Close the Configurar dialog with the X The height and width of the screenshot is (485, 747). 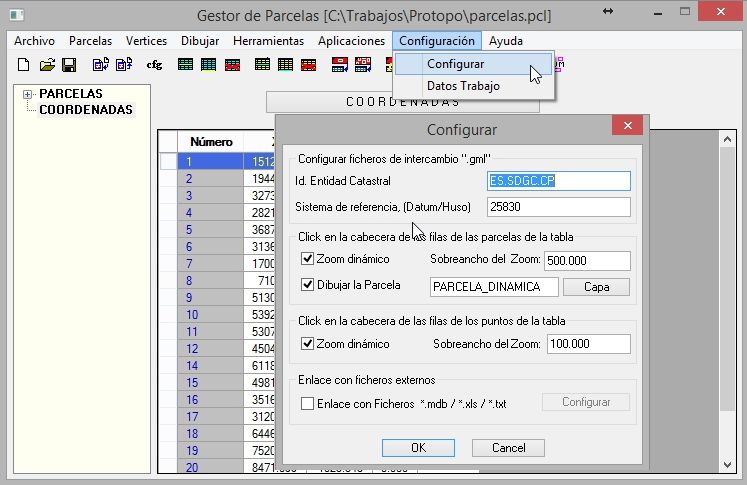pos(627,126)
